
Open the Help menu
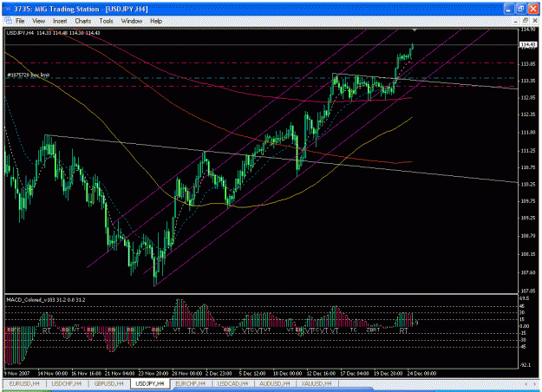click(x=156, y=21)
